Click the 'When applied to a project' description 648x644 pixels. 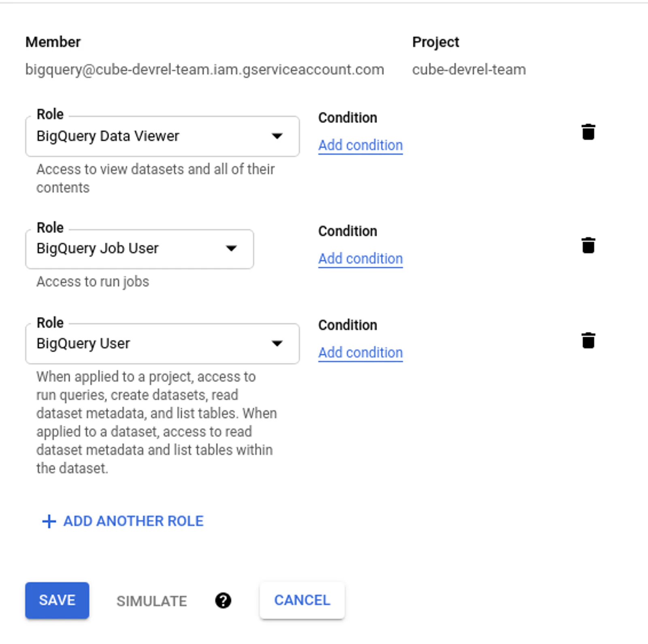click(157, 422)
